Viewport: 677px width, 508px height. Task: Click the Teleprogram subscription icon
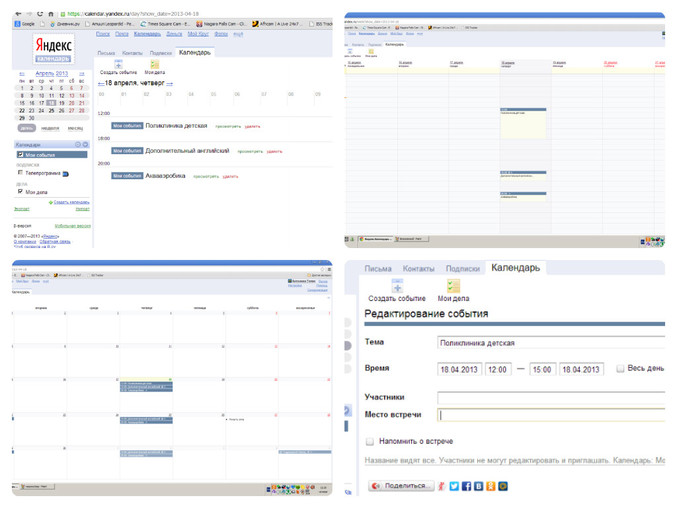(x=66, y=174)
